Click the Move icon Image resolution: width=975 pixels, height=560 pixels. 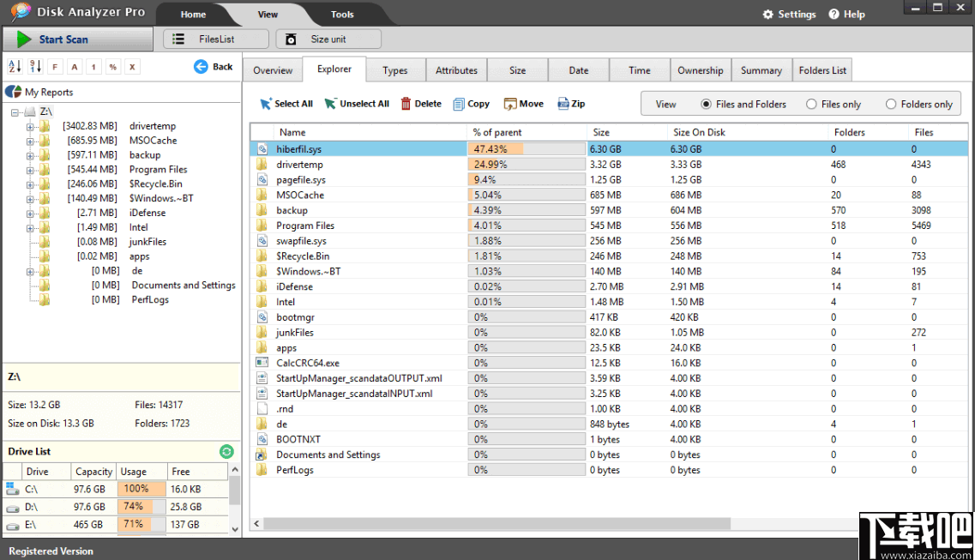tap(509, 103)
